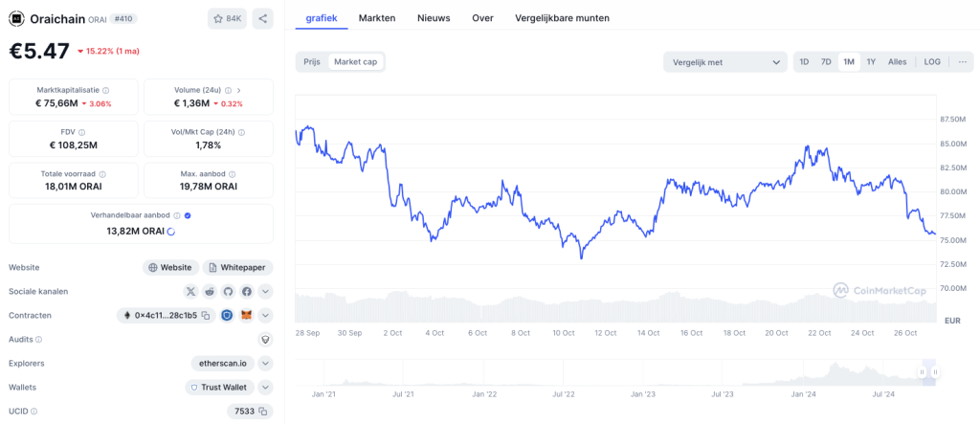Show FDV info tooltip

coord(82,133)
